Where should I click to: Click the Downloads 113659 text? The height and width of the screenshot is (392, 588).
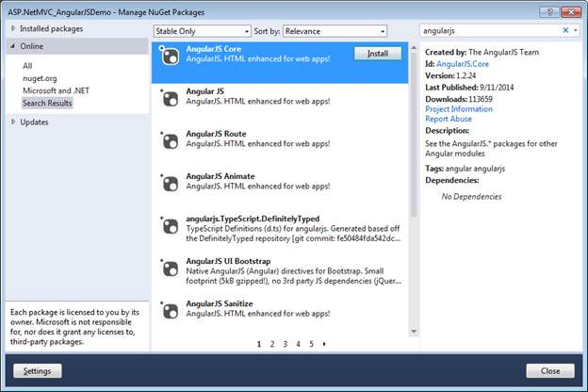point(459,99)
